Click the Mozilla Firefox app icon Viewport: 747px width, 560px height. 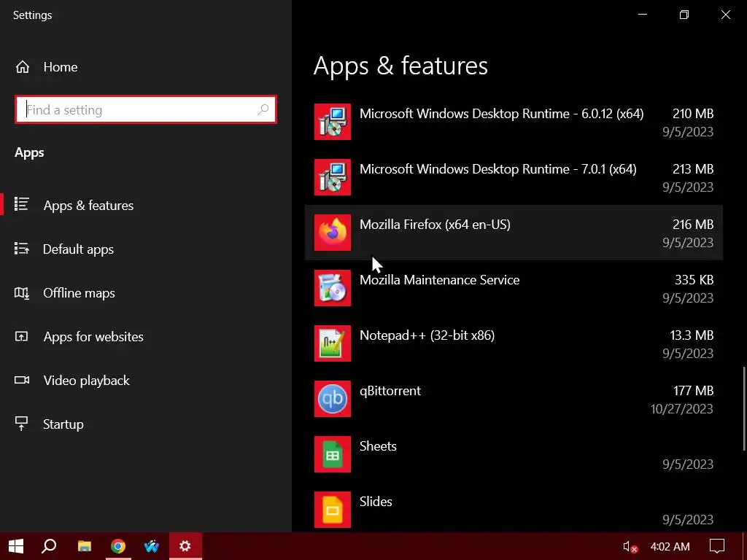[x=333, y=233]
